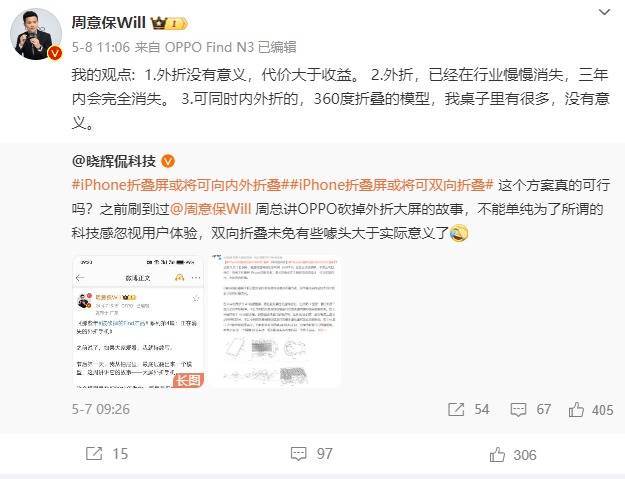
Task: Click the 5-8 11:06 post timestamp
Action: (101, 47)
